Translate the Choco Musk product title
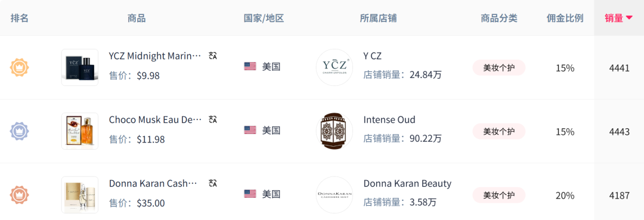Viewport: 644px width, 220px height. tap(213, 119)
